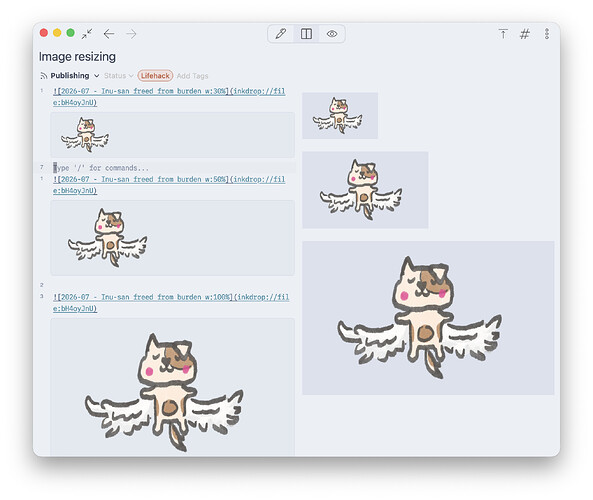Switch to preview mode with eye icon
This screenshot has height=500, width=593.
(x=332, y=34)
